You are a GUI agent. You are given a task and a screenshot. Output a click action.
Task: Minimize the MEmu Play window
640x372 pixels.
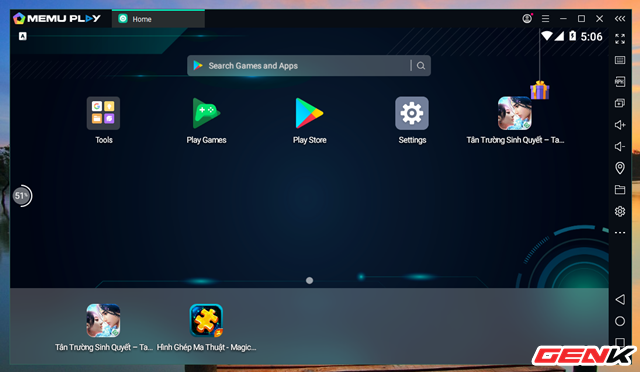click(563, 19)
